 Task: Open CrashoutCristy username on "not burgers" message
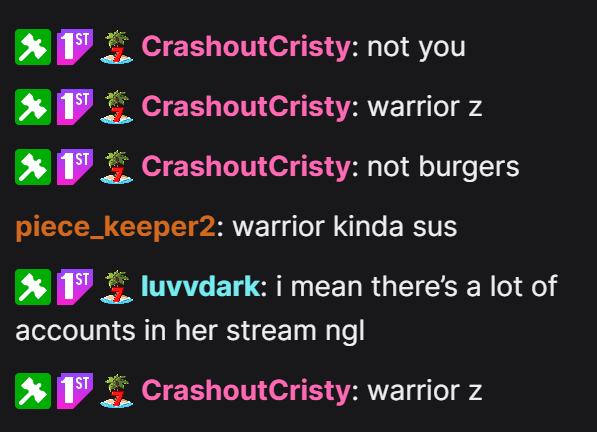246,167
